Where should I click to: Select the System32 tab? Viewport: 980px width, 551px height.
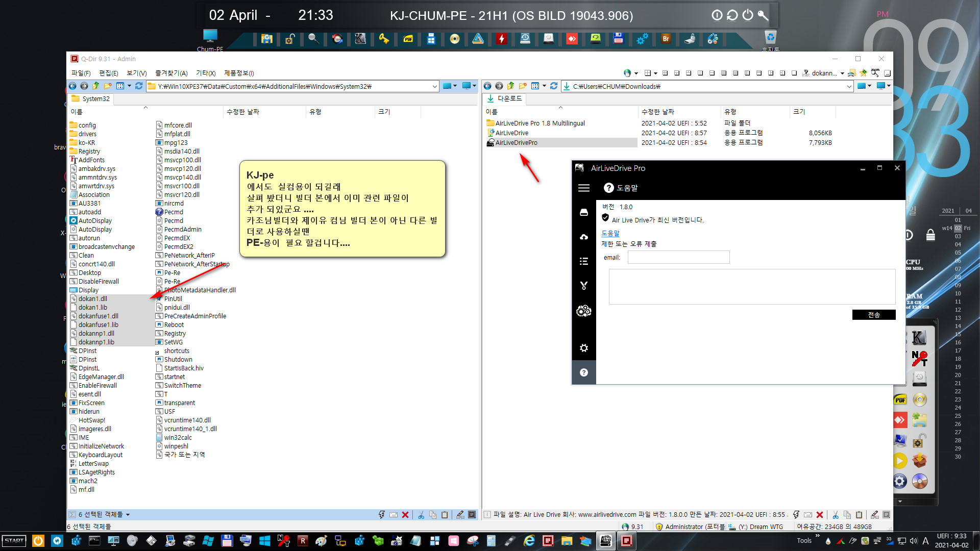(x=90, y=99)
